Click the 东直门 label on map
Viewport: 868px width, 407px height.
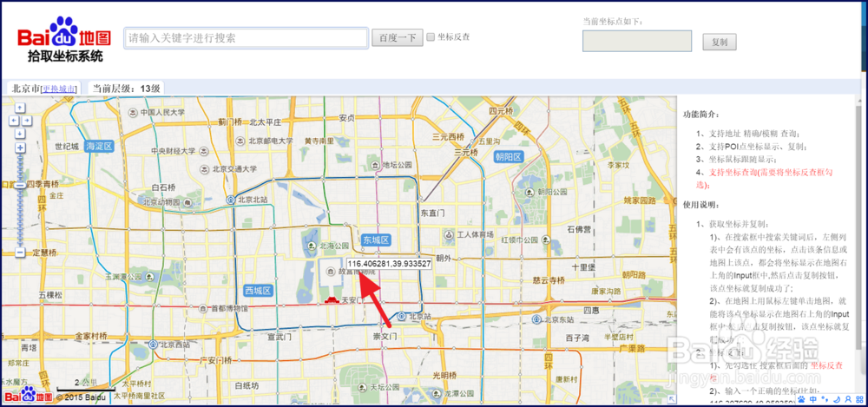[x=431, y=213]
